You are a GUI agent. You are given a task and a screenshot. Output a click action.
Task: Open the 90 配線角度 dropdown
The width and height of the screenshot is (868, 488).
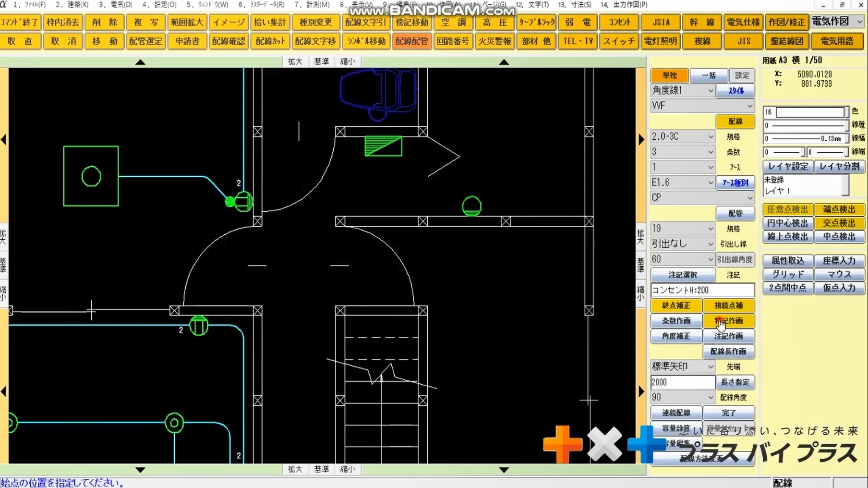[x=683, y=397]
